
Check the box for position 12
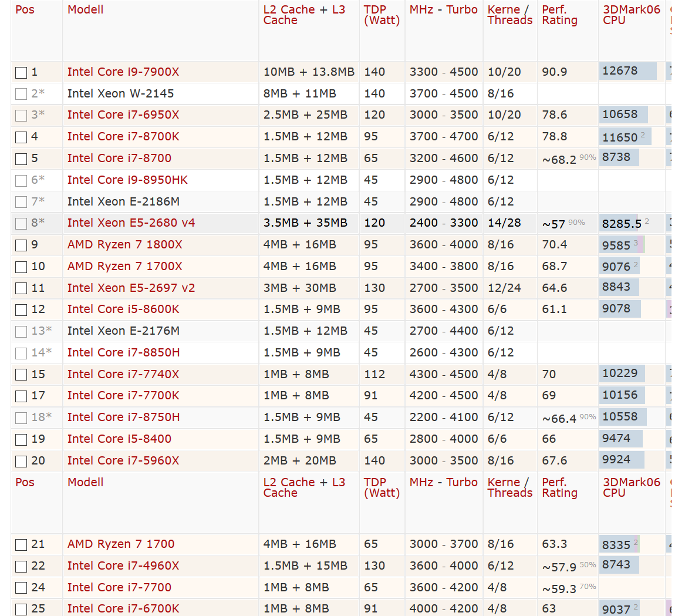pyautogui.click(x=21, y=310)
